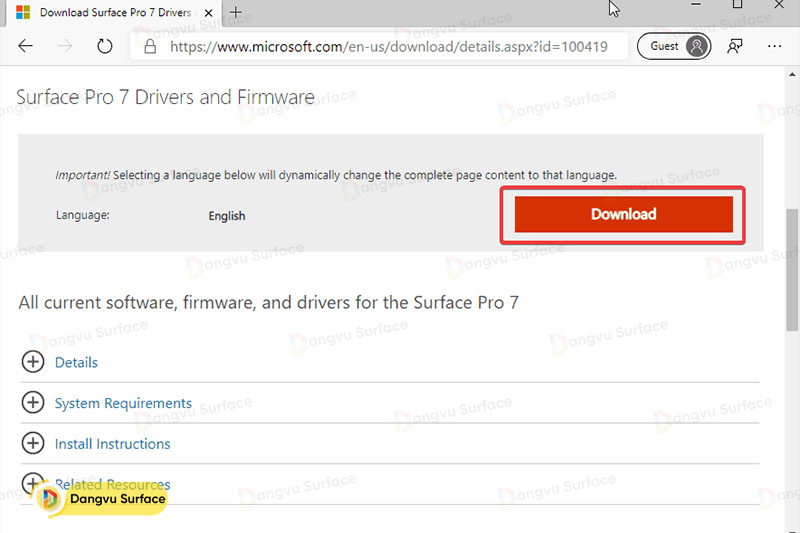Click the microsoft.com URL address field
Viewport: 800px width, 533px height.
pyautogui.click(x=388, y=47)
